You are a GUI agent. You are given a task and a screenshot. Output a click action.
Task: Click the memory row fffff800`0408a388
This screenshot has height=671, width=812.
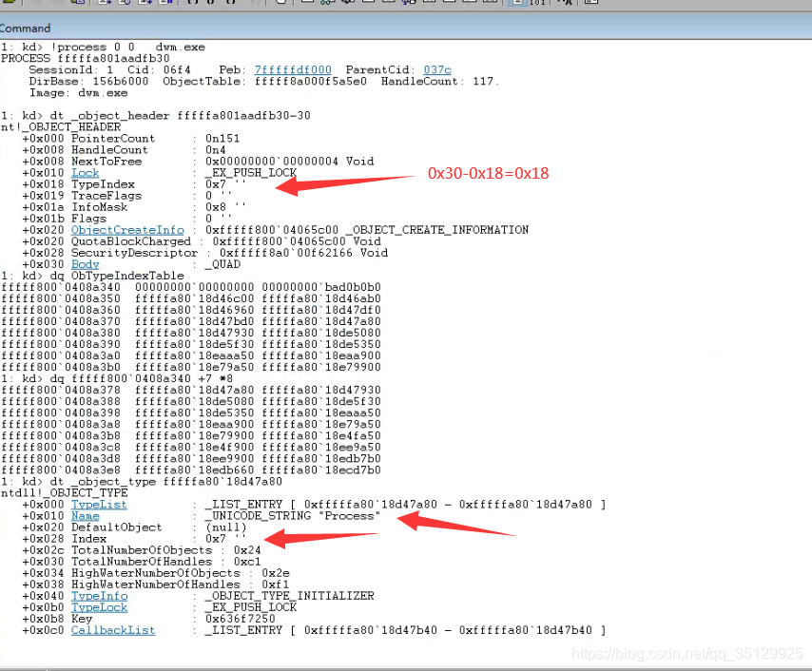pos(191,401)
